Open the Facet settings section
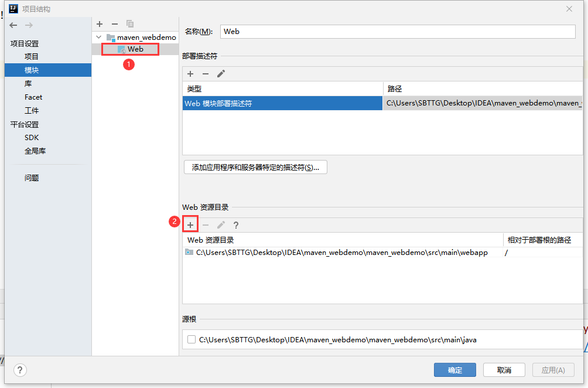Viewport: 588px width, 388px height. [x=33, y=97]
